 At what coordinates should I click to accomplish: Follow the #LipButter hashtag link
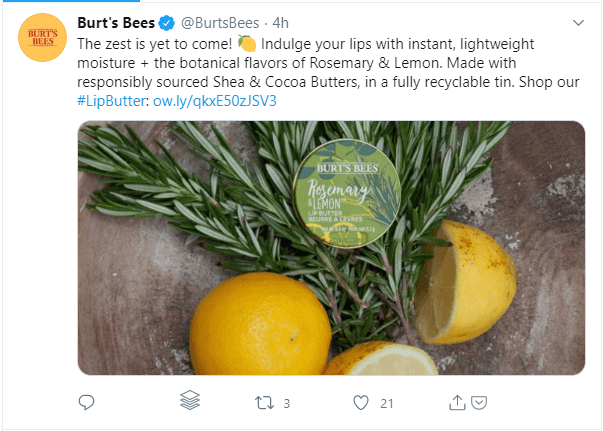pyautogui.click(x=112, y=101)
